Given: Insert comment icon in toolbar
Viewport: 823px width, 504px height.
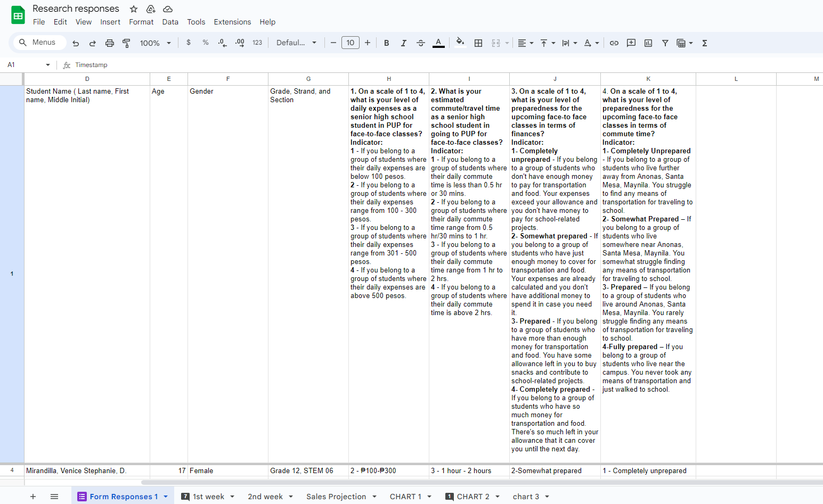Looking at the screenshot, I should tap(631, 43).
